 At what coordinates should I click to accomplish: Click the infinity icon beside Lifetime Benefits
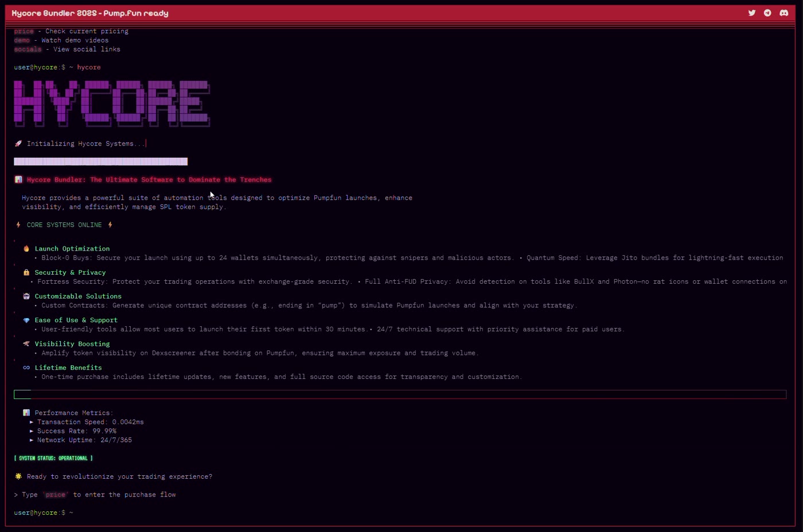(x=26, y=368)
